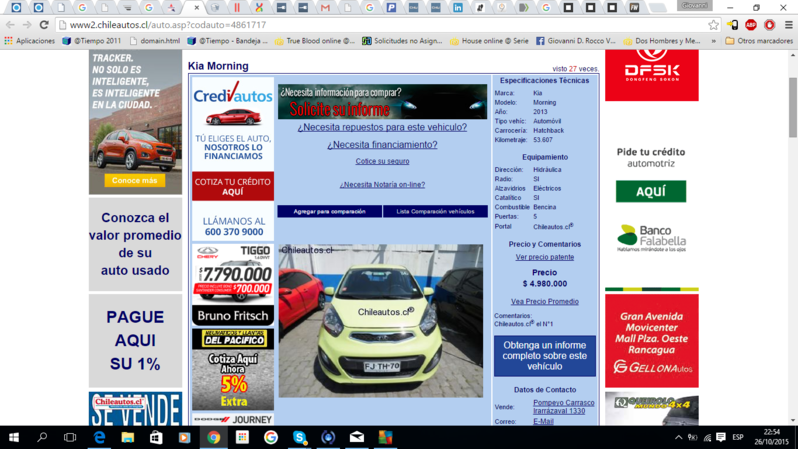
Task: Switch to the first browser tab
Action: 16,8
